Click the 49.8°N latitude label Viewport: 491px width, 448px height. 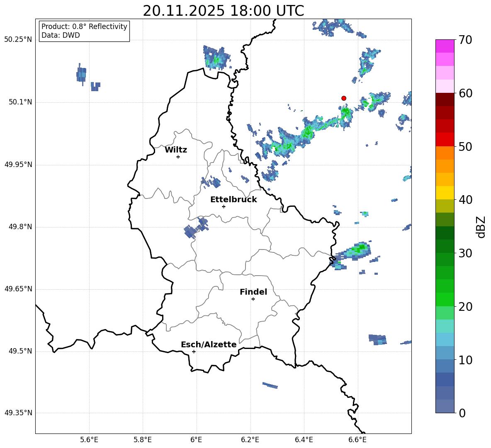pyautogui.click(x=20, y=227)
